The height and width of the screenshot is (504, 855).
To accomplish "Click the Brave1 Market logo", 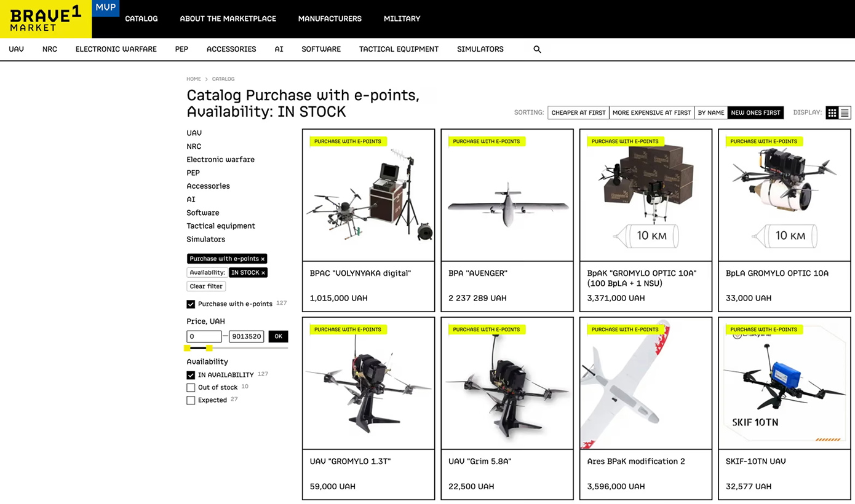I will (46, 19).
